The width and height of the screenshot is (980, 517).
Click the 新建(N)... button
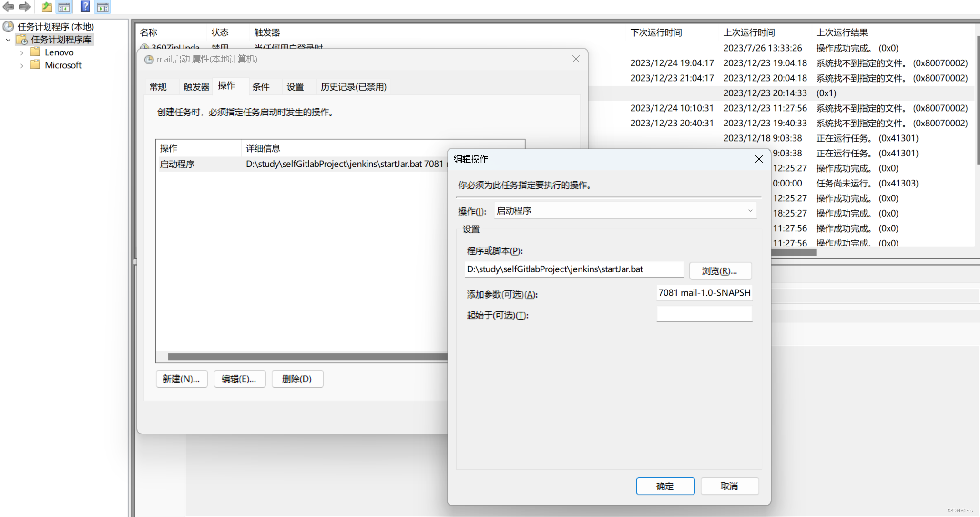(181, 379)
